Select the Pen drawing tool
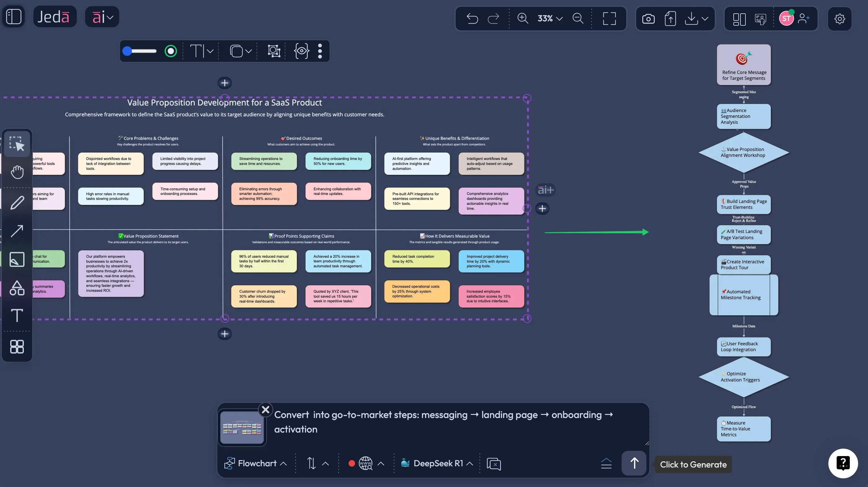 17,203
